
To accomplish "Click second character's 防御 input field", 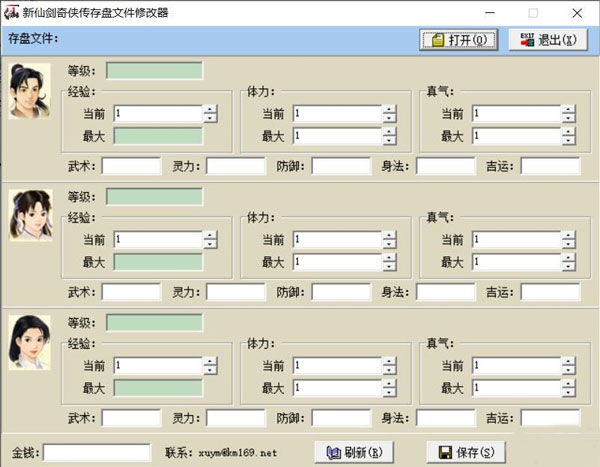I will pyautogui.click(x=341, y=292).
